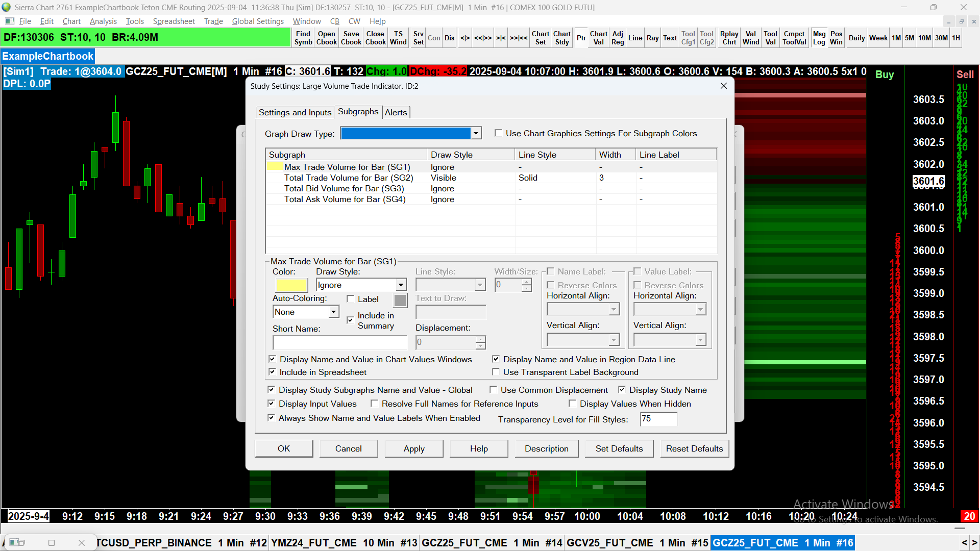This screenshot has width=980, height=551.
Task: Open the Trade menu
Action: click(213, 21)
